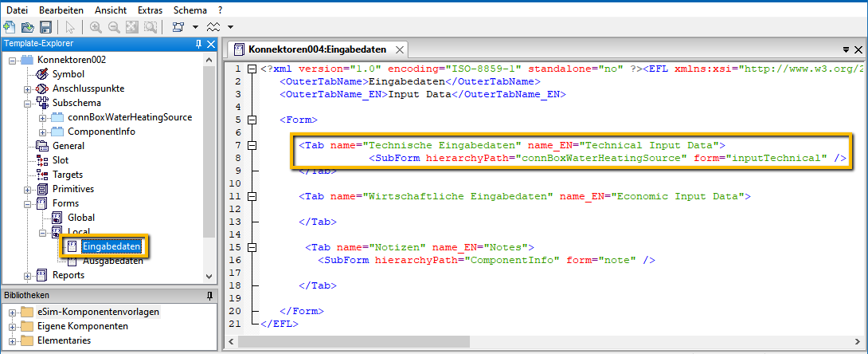
Task: Close the Template-Explorer panel
Action: (210, 44)
